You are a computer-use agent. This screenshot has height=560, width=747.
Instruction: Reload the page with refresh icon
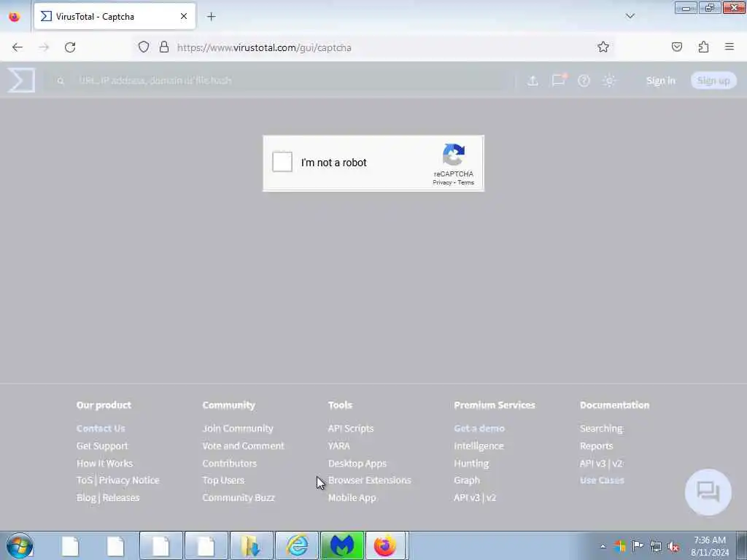coord(70,47)
